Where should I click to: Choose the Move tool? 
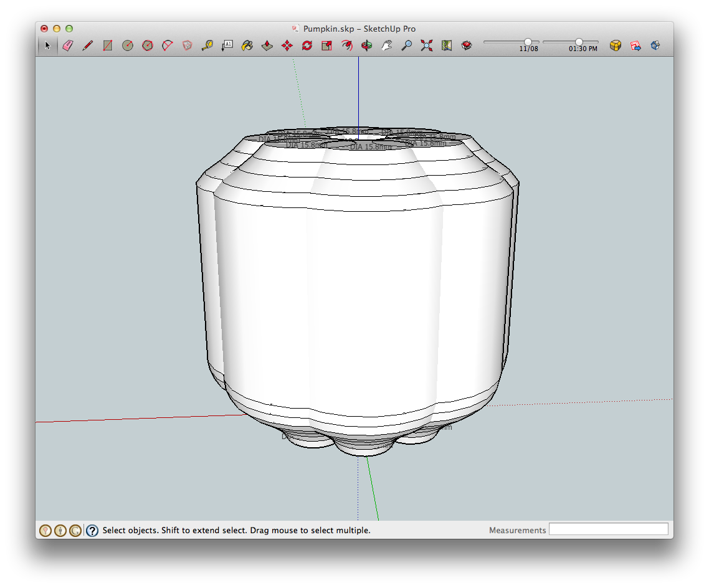pos(287,45)
